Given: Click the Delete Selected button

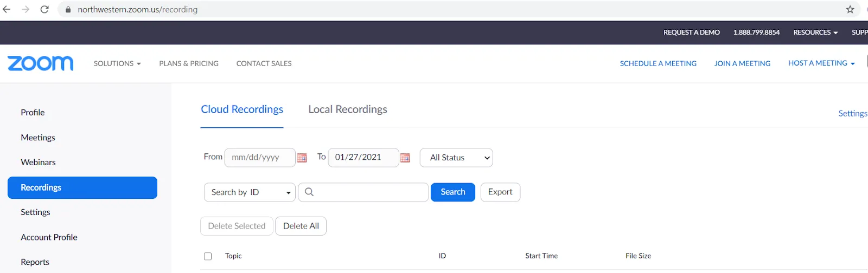Looking at the screenshot, I should click(237, 226).
